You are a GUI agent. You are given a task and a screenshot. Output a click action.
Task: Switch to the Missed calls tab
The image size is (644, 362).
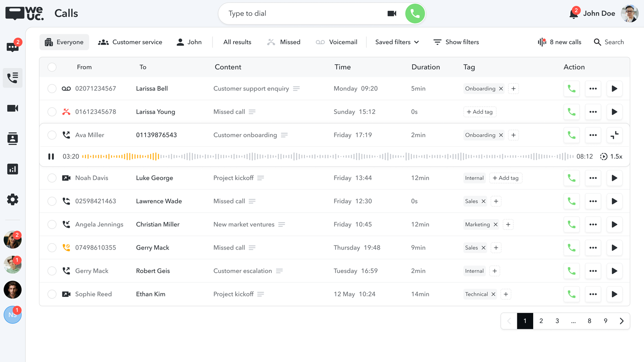tap(284, 42)
